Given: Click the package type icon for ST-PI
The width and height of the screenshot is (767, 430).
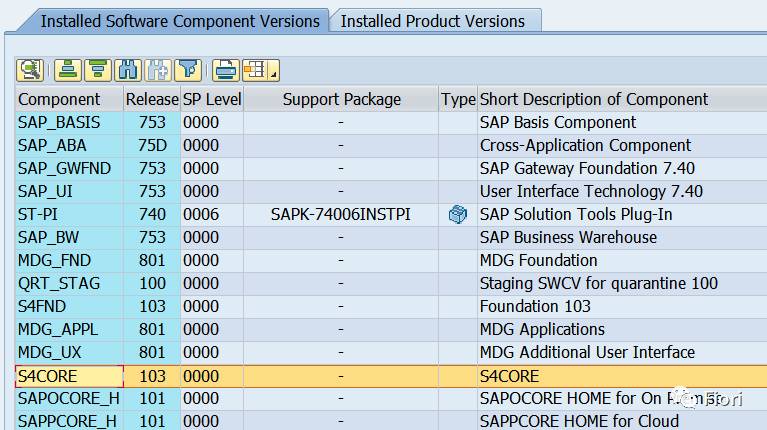Looking at the screenshot, I should [x=458, y=214].
